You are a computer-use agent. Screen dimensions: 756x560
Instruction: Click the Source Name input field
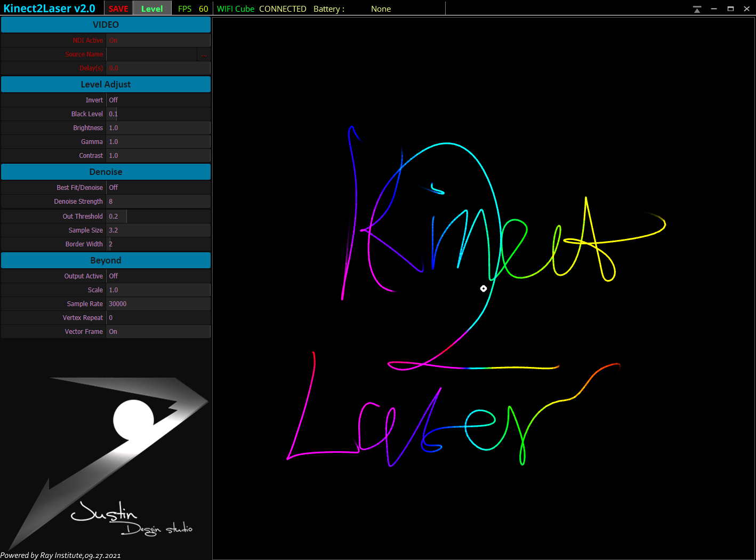151,54
